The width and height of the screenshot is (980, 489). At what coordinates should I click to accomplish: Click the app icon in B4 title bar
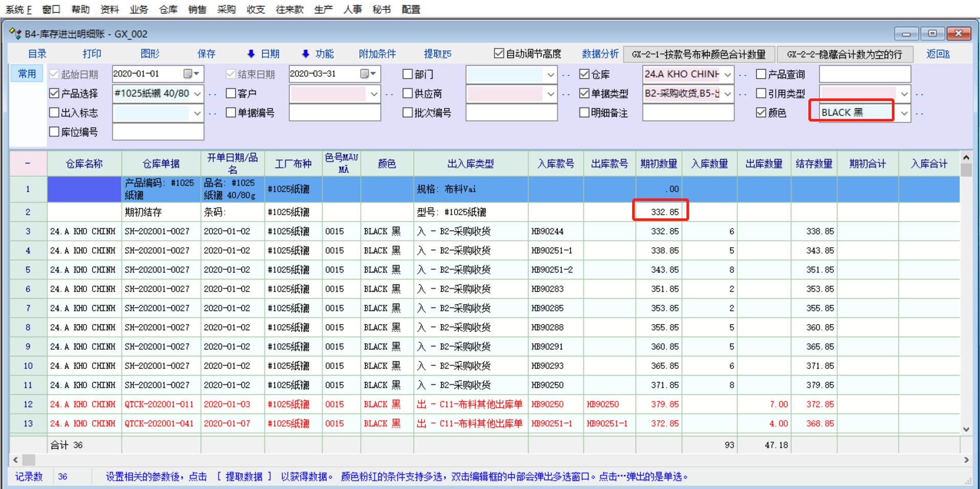[15, 34]
